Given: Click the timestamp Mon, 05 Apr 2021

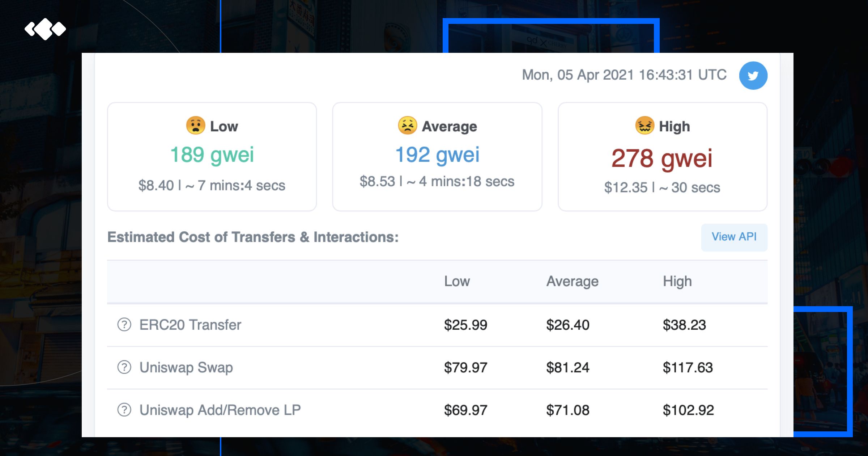Looking at the screenshot, I should point(624,75).
